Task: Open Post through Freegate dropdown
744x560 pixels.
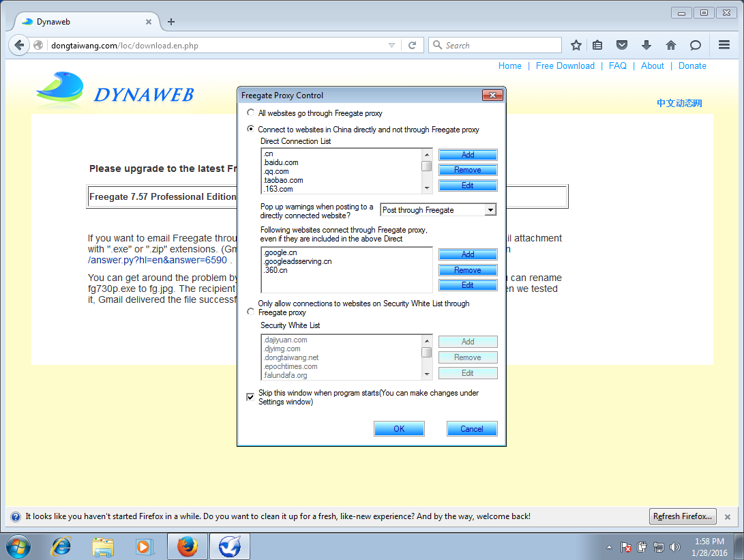Action: tap(490, 210)
